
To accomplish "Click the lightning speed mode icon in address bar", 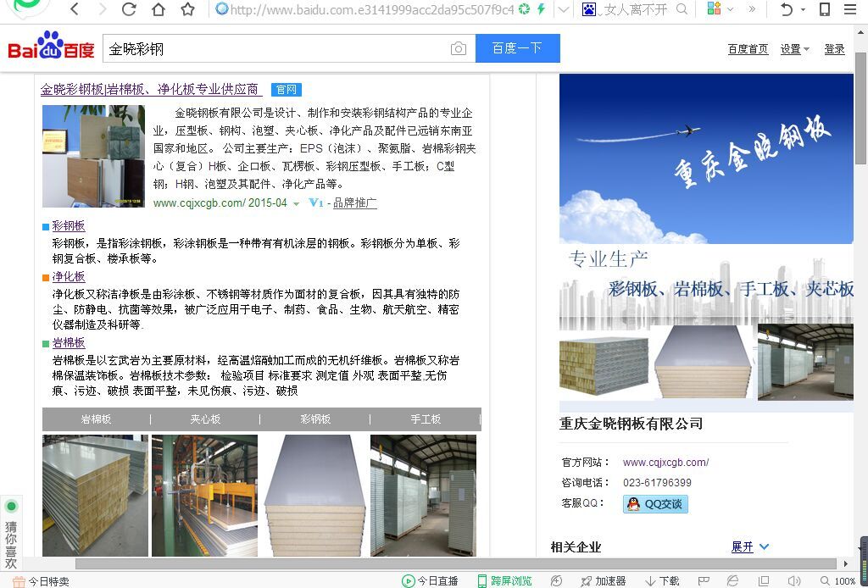I will [542, 9].
